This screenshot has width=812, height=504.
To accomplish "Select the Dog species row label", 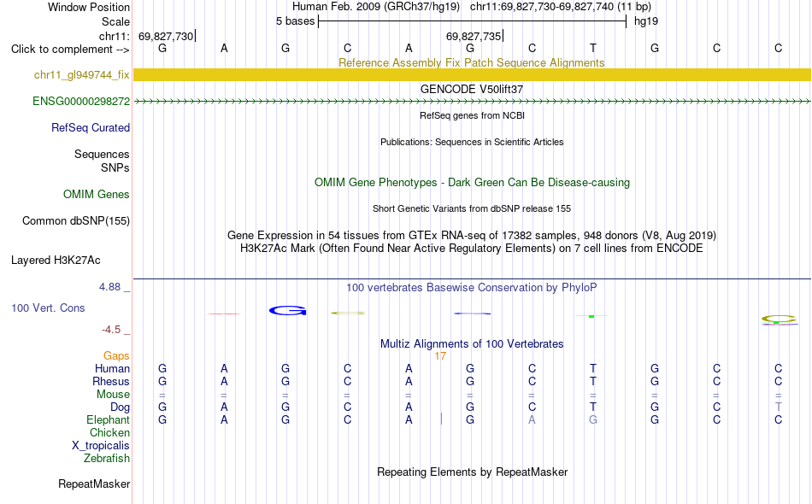I will pos(120,407).
